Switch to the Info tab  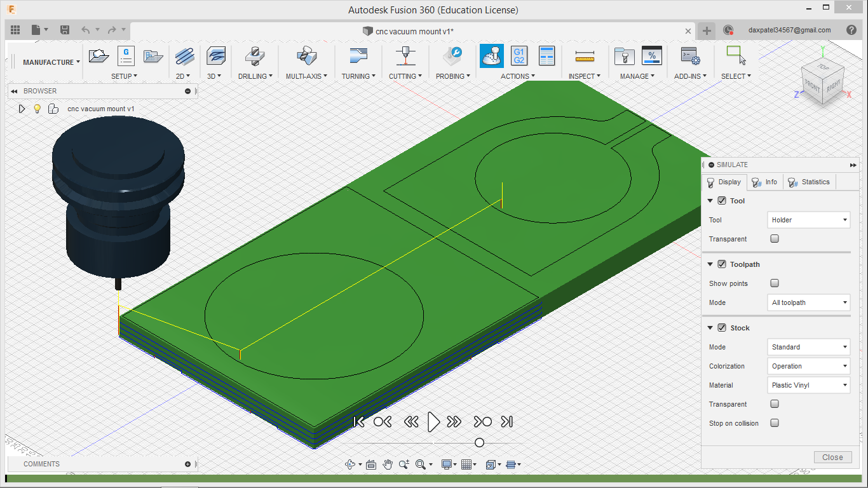coord(764,182)
